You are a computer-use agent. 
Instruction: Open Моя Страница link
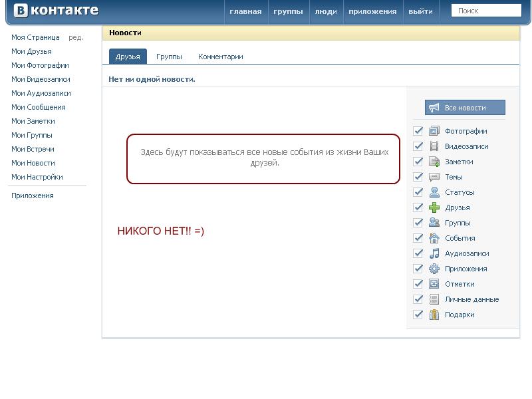(x=35, y=37)
